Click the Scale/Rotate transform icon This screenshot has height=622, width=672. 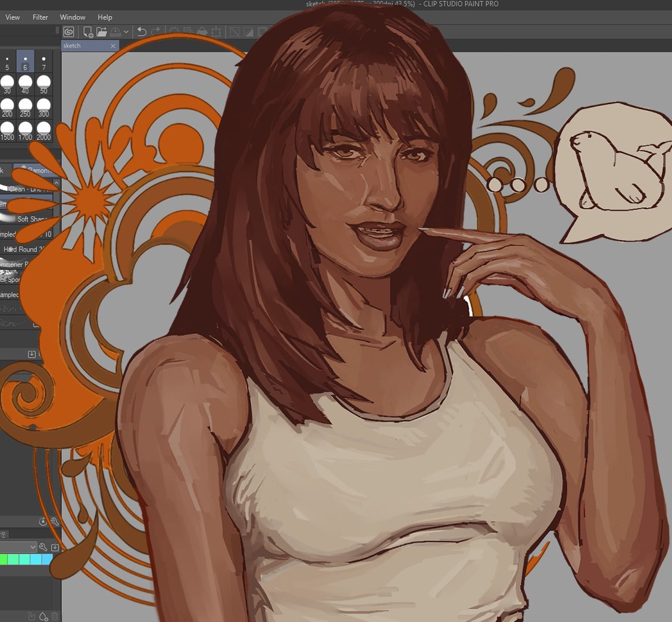(x=217, y=32)
